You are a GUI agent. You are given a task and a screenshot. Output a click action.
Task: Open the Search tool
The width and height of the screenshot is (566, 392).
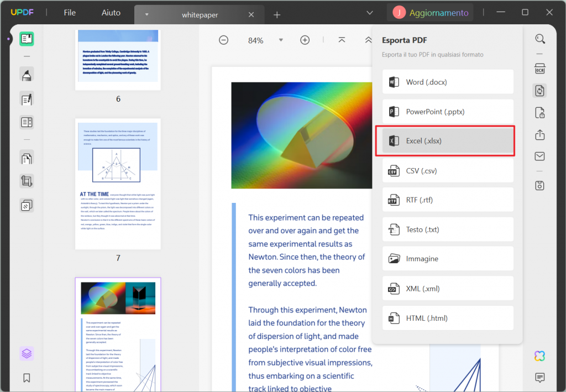(x=540, y=39)
